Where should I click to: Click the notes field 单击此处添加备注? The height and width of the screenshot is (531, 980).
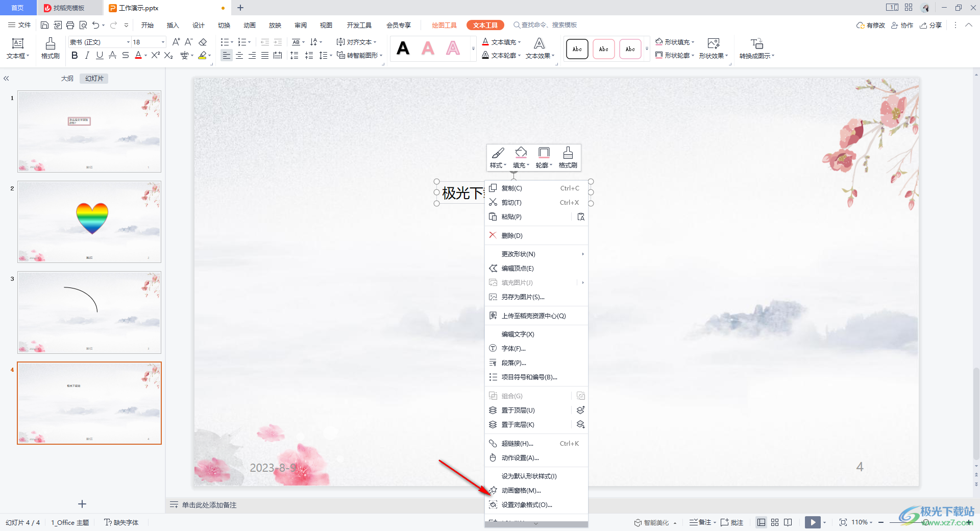click(209, 505)
